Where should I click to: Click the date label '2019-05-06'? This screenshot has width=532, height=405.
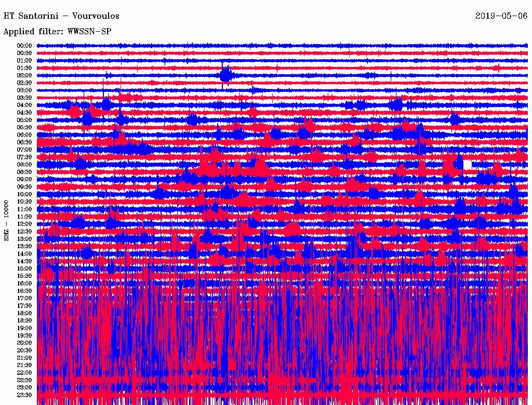coord(501,16)
